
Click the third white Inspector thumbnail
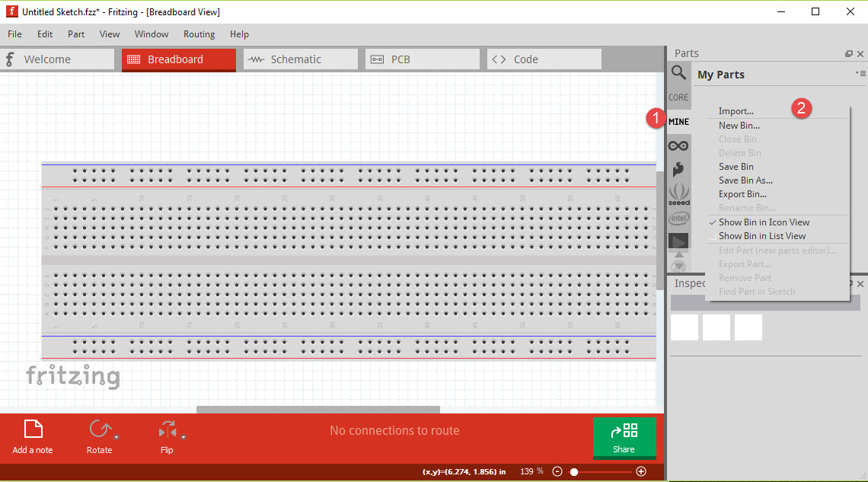tap(748, 327)
